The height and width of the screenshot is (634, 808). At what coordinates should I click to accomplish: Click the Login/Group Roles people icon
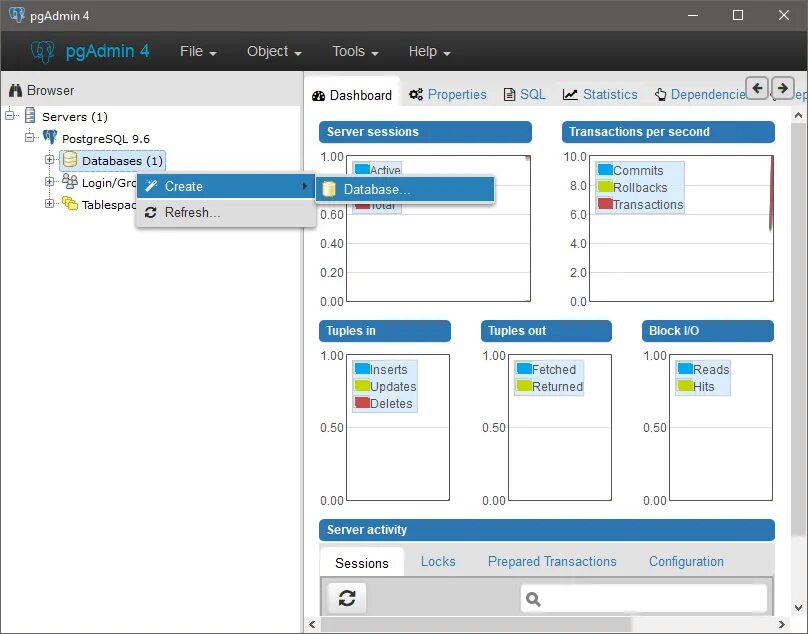pos(70,181)
